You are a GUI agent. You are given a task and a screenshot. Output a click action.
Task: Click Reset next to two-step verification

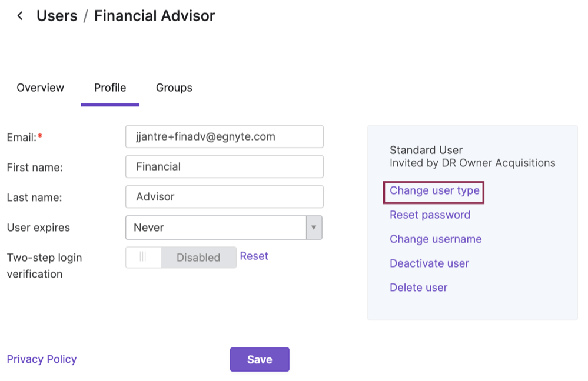[x=254, y=256]
